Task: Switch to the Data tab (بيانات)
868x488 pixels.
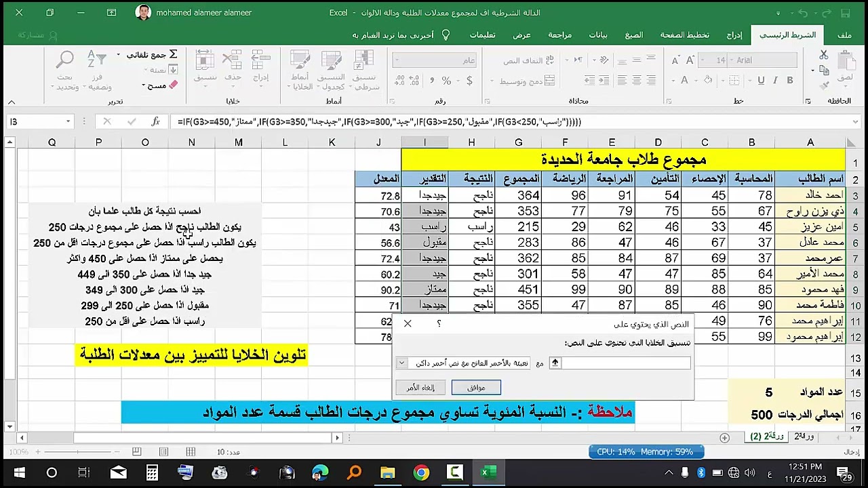Action: (x=597, y=35)
